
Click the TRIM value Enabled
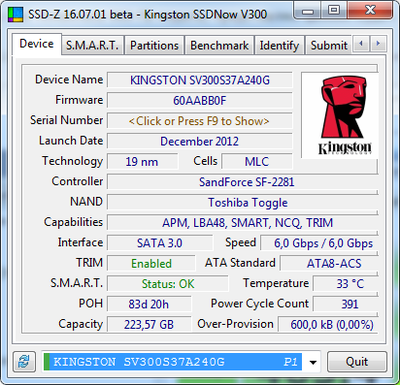(151, 263)
